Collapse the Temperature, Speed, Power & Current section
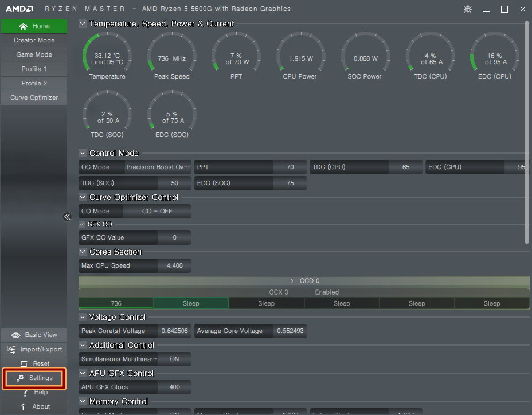Screen dimensions: 532x415 tap(81, 24)
